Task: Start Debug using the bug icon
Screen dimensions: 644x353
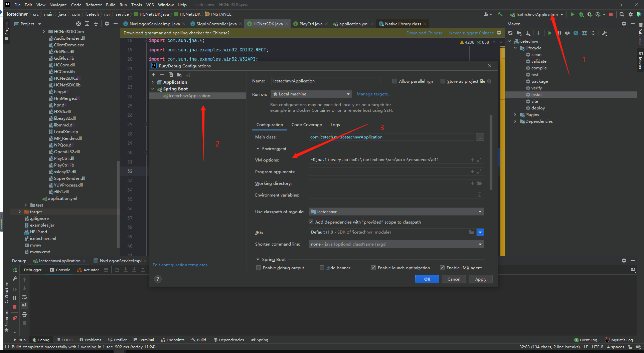Action: pos(581,14)
